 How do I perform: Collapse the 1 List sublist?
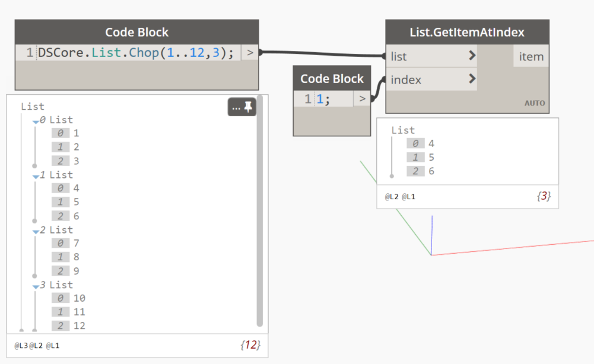36,176
